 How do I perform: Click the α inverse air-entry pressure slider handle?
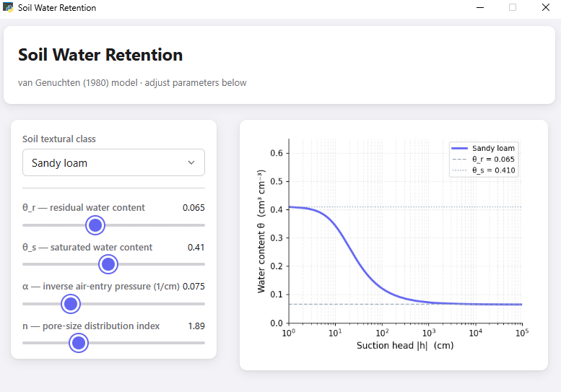(71, 304)
